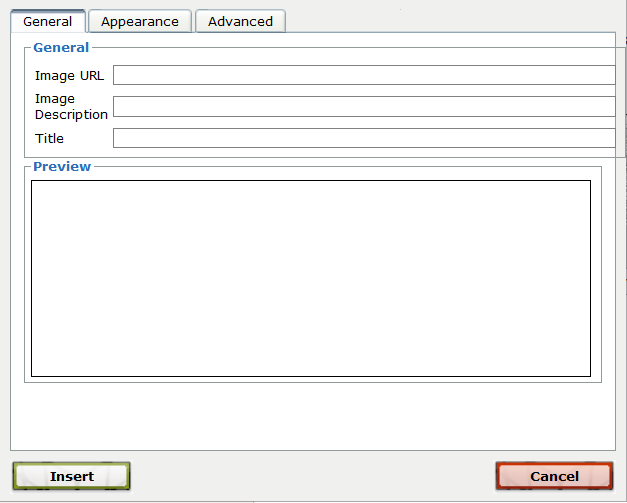Click the blue "General" fieldset legend
The height and width of the screenshot is (503, 627).
point(61,47)
